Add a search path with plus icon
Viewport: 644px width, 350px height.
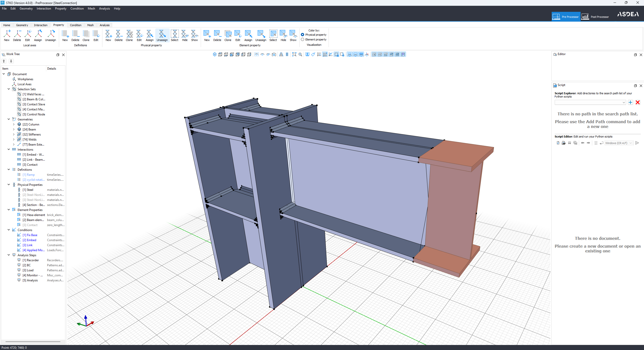pyautogui.click(x=630, y=102)
